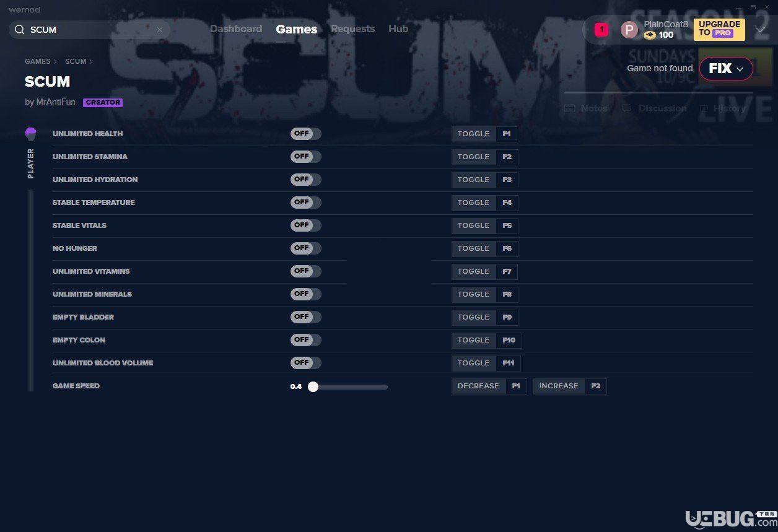Switch to the Games tab

(x=297, y=29)
